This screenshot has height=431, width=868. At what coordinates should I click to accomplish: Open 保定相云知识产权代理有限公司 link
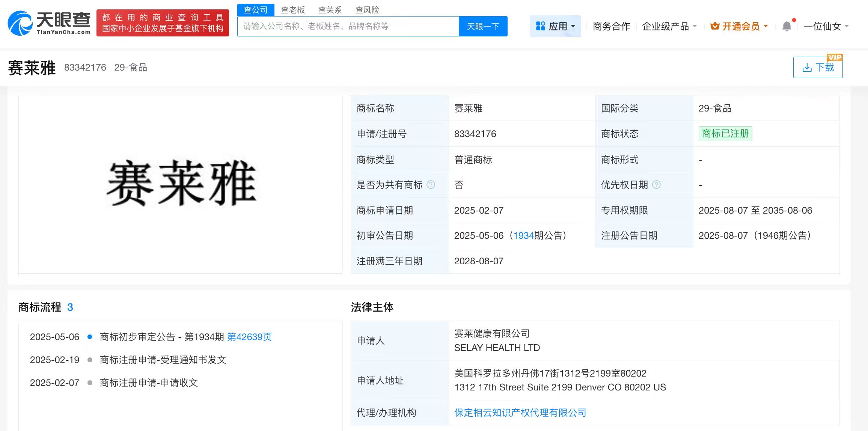[x=520, y=413]
